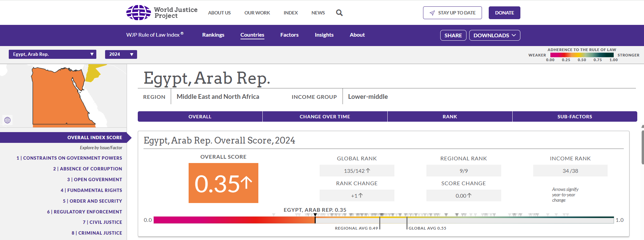Open the site search magnifier icon

339,13
